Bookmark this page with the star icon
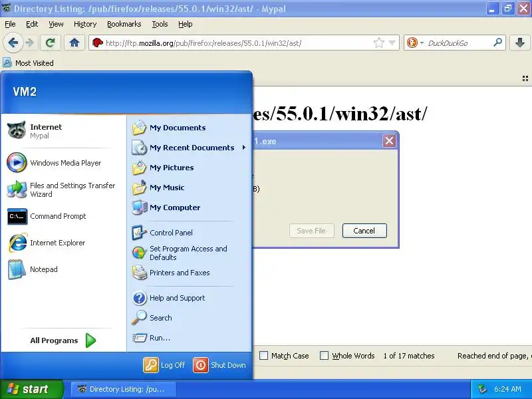532x399 pixels. click(x=379, y=43)
